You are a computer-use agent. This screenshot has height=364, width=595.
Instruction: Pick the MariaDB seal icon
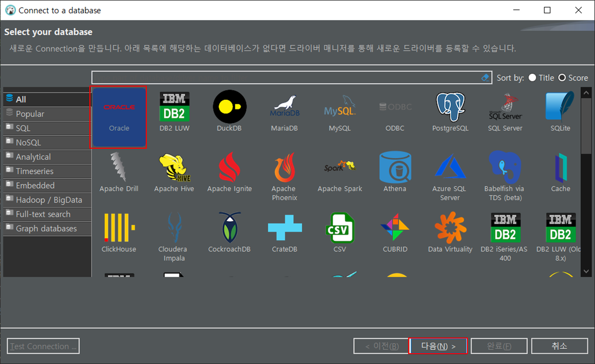284,106
